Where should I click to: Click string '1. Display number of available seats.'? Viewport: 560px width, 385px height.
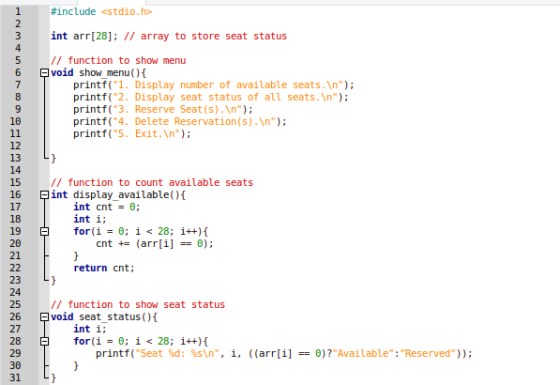click(228, 85)
